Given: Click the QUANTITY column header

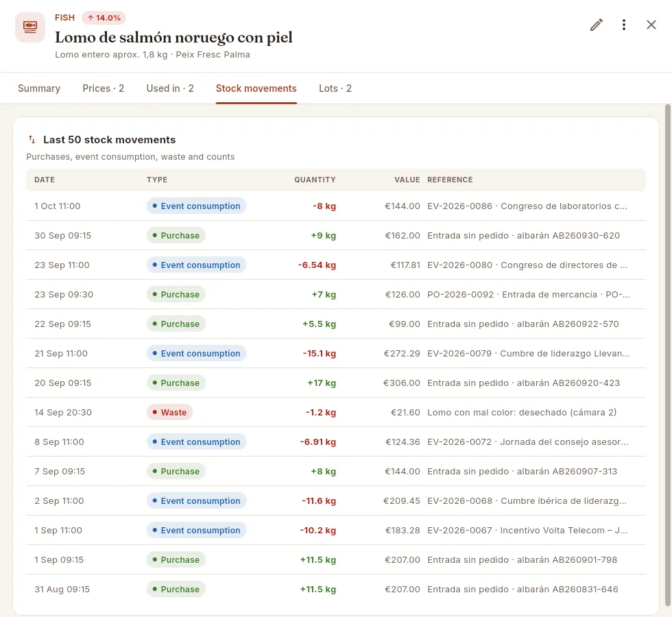Looking at the screenshot, I should (315, 180).
